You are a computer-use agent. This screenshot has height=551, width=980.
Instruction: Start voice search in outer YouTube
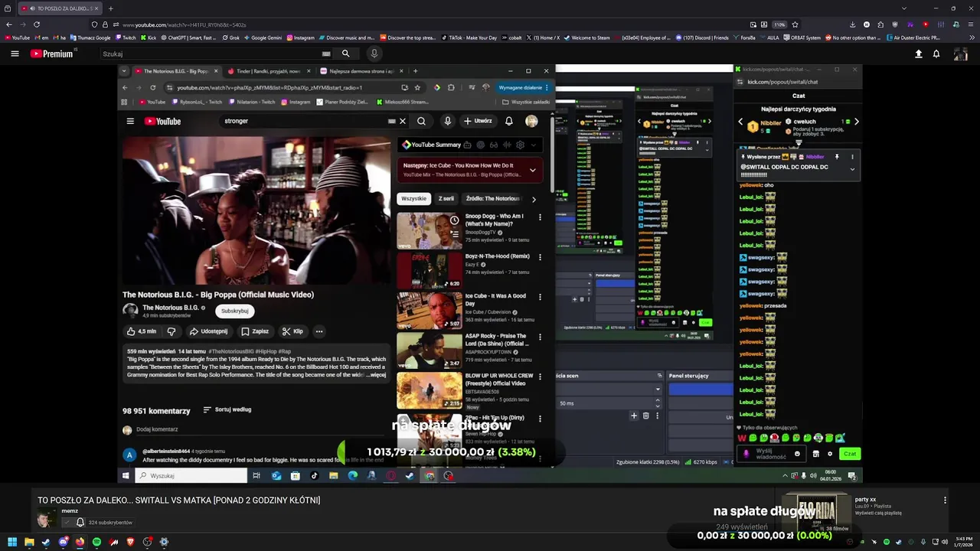374,54
